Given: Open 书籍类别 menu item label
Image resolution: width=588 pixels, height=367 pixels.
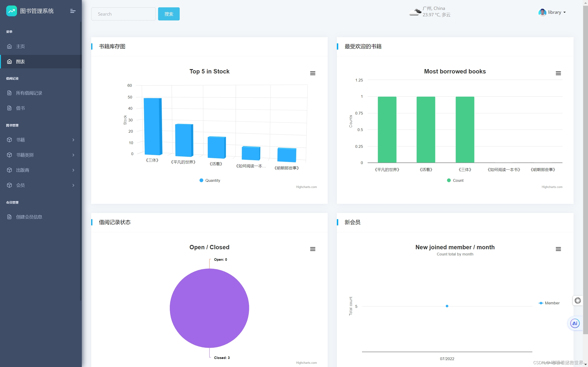Looking at the screenshot, I should 25,155.
